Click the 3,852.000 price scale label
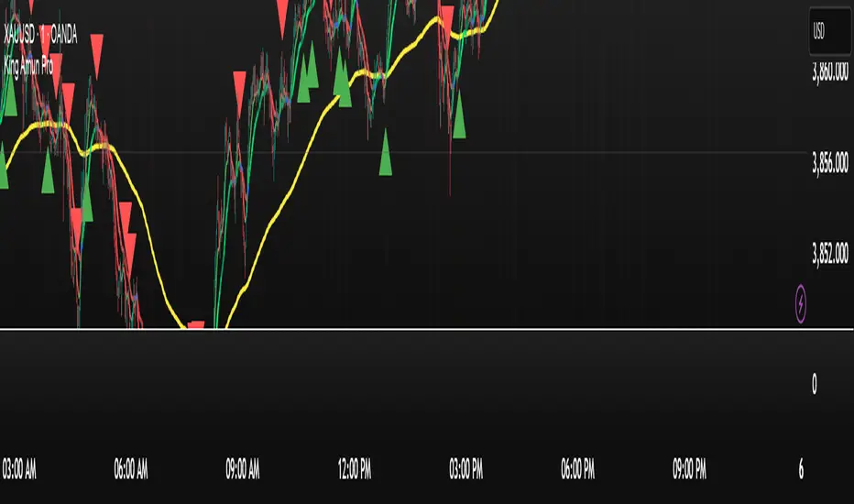The height and width of the screenshot is (504, 854). tap(830, 253)
